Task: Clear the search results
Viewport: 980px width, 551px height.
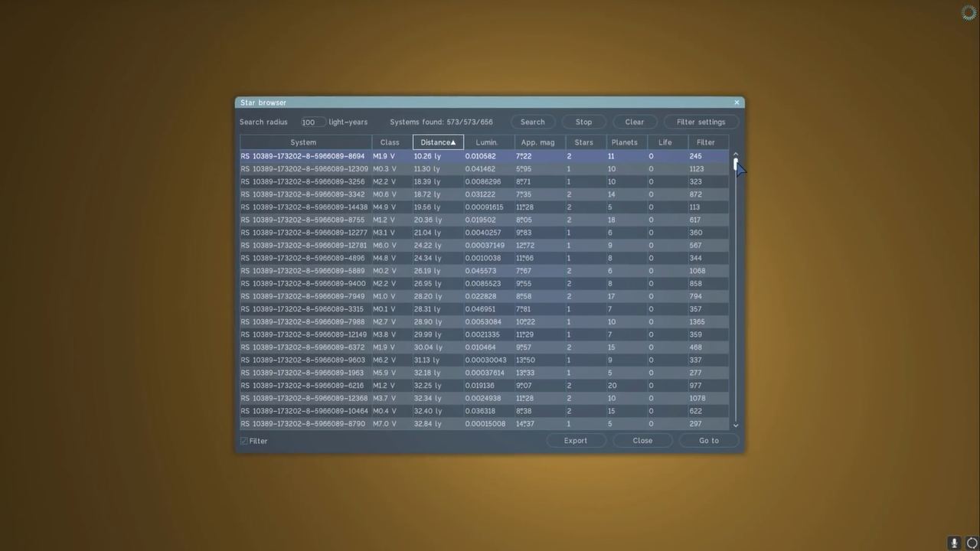Action: 634,122
